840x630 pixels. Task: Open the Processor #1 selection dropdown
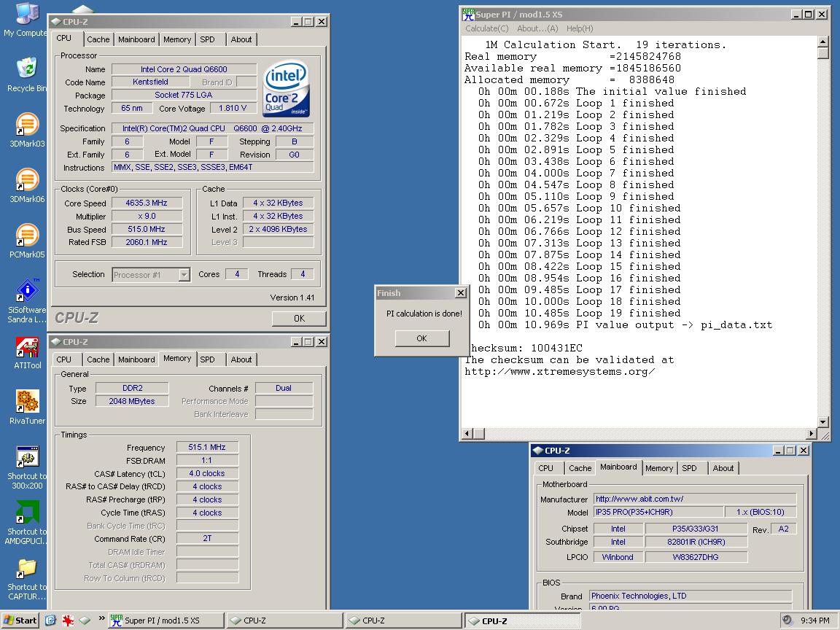184,275
